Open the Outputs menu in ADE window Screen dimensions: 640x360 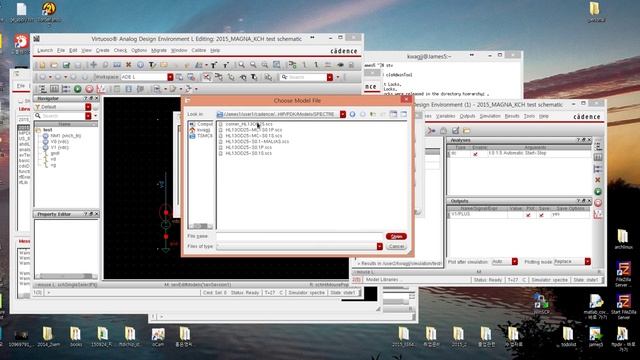point(467,116)
